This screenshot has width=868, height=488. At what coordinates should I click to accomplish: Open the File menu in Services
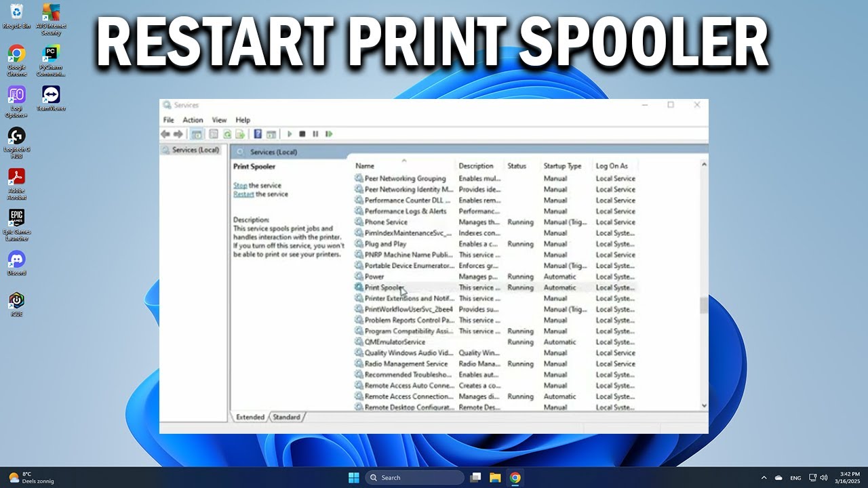click(168, 120)
